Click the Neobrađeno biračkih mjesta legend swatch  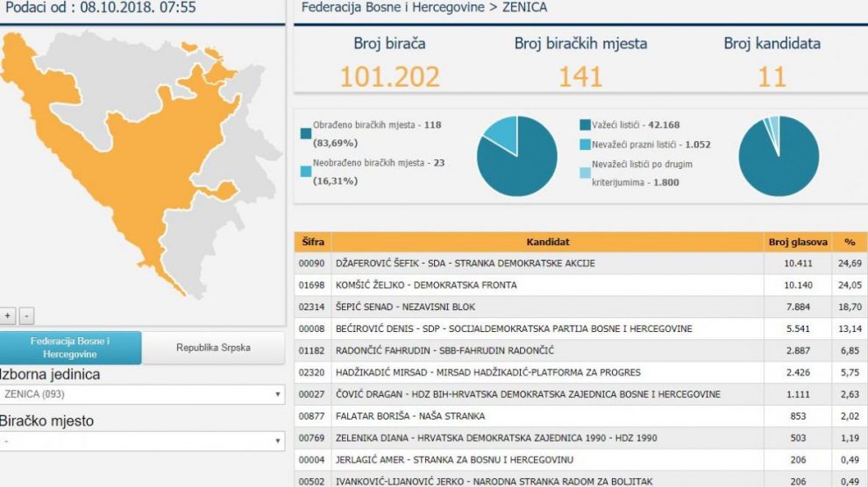click(305, 171)
